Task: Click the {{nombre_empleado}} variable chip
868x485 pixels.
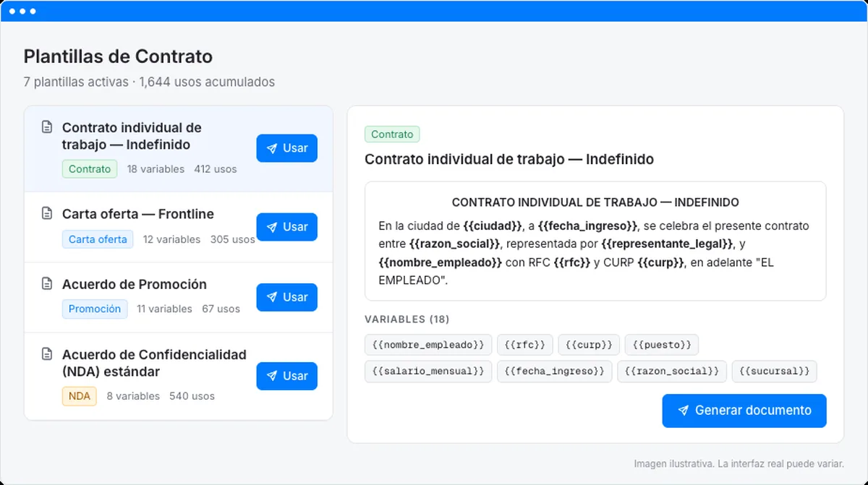Action: [x=429, y=345]
